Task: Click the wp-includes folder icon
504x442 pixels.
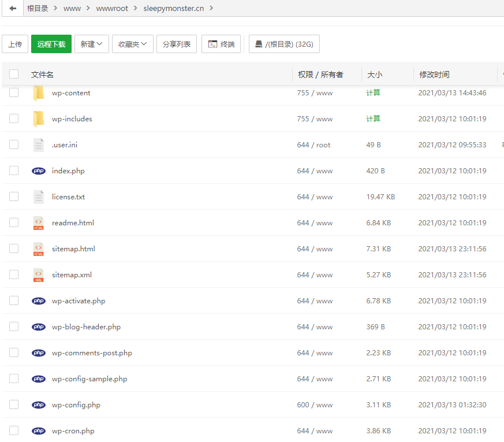Action: (39, 118)
